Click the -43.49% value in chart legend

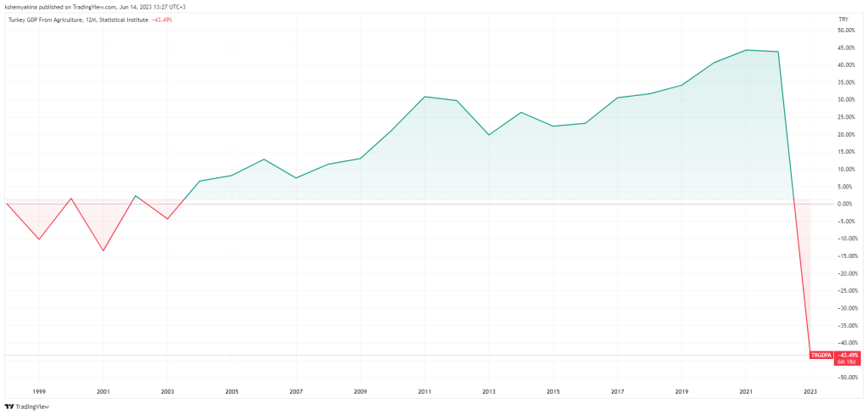tap(162, 20)
